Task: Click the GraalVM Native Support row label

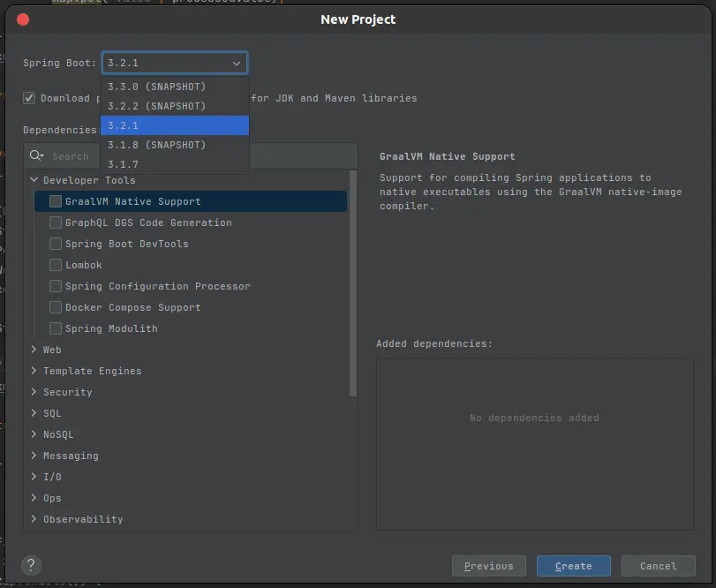Action: pos(133,201)
